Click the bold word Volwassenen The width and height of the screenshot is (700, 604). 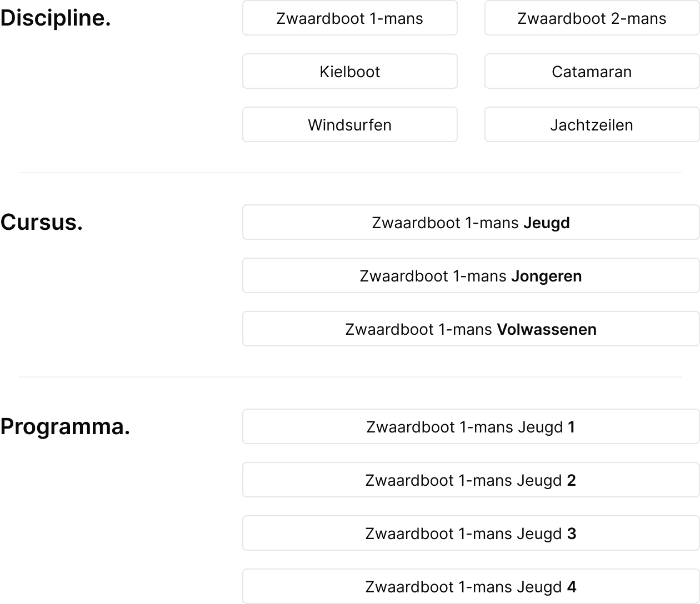[x=547, y=329]
